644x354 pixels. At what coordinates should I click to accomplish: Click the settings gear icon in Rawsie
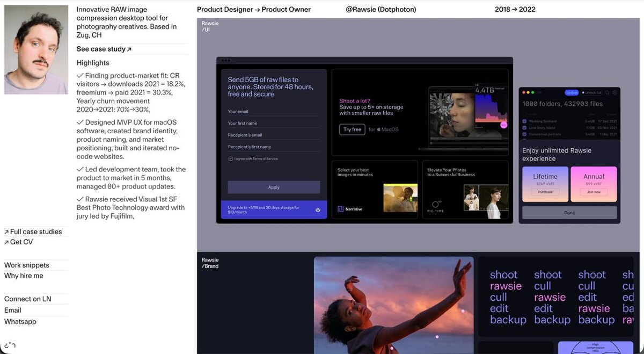tap(615, 93)
